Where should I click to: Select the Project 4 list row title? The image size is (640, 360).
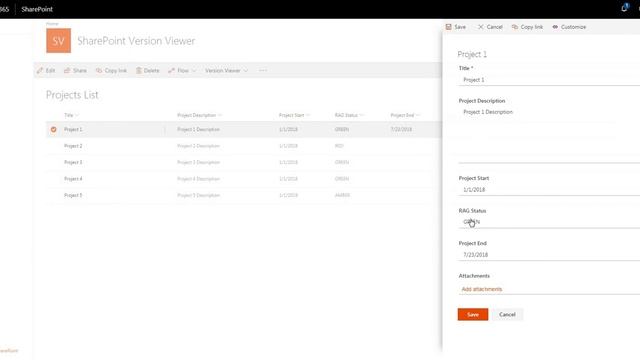73,179
